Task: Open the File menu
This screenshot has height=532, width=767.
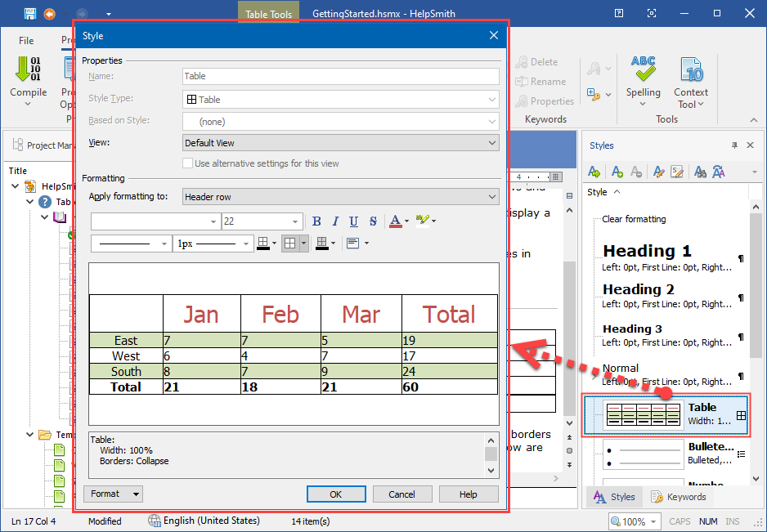Action: coord(26,40)
